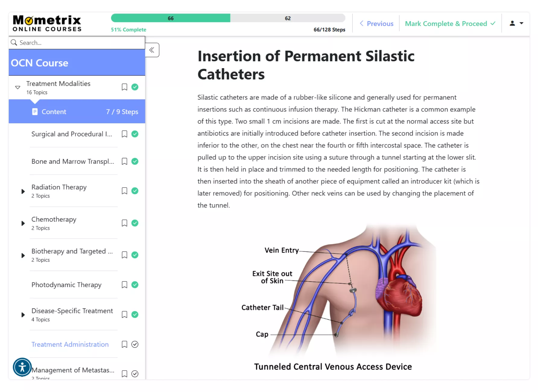Toggle completion check for Treatment Administration
The image size is (538, 392).
click(135, 344)
